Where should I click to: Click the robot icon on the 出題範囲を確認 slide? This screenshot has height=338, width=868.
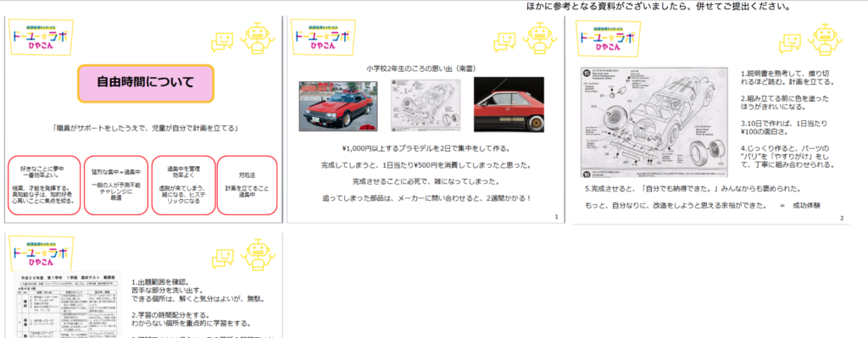pyautogui.click(x=259, y=254)
